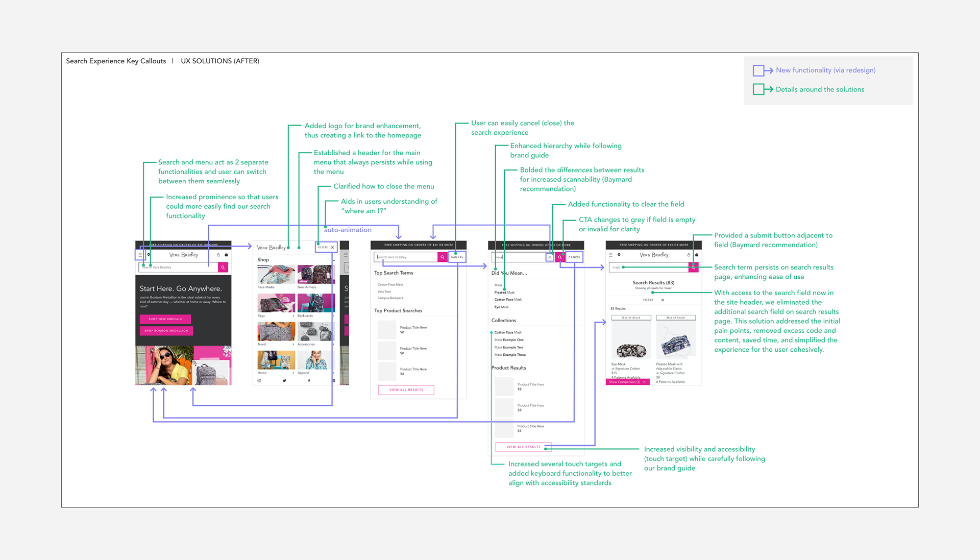The image size is (980, 560).
Task: Select Mask Example One collection
Action: (x=509, y=340)
